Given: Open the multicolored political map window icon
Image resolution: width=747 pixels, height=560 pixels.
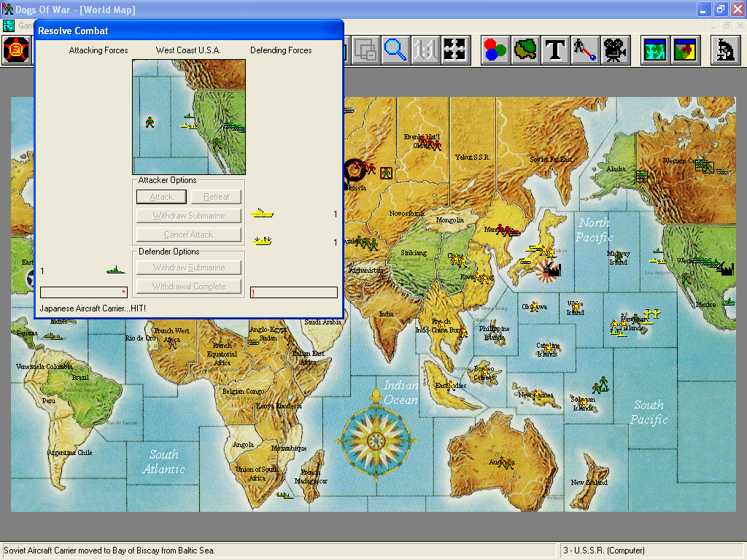Looking at the screenshot, I should pos(685,50).
